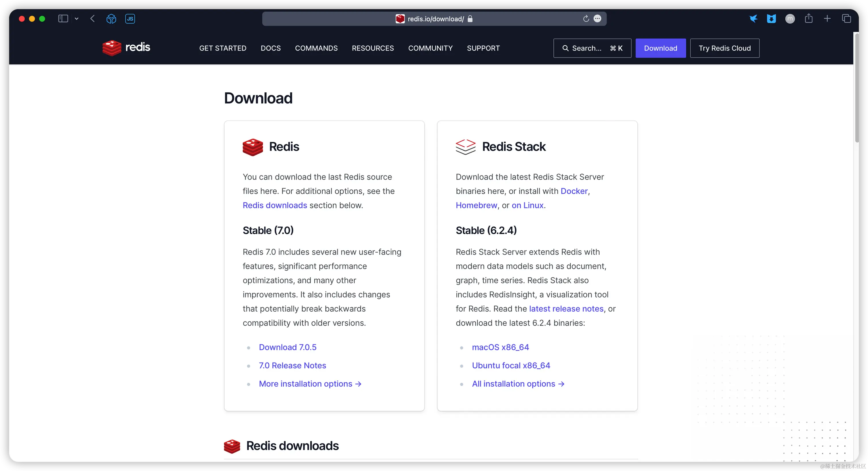Open GET STARTED menu

223,48
